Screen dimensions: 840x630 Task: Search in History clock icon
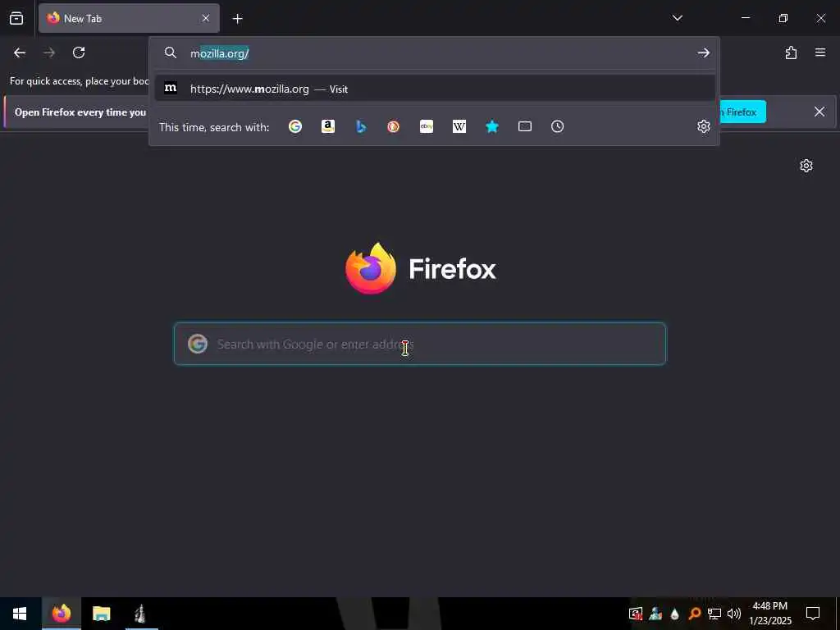click(x=558, y=126)
